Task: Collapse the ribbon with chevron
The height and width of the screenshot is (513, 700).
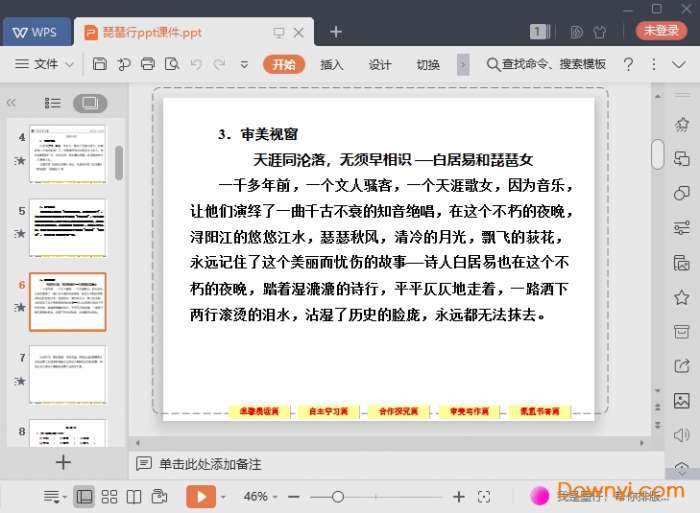Action: pyautogui.click(x=679, y=65)
